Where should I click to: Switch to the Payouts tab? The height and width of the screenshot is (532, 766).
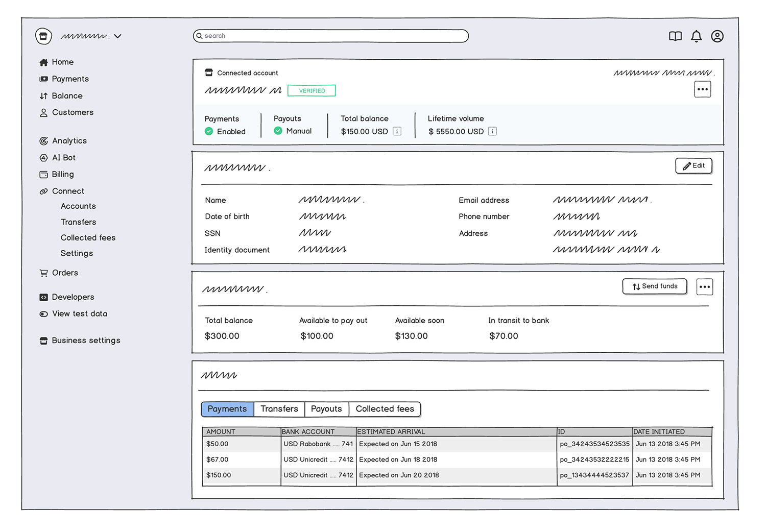coord(326,409)
